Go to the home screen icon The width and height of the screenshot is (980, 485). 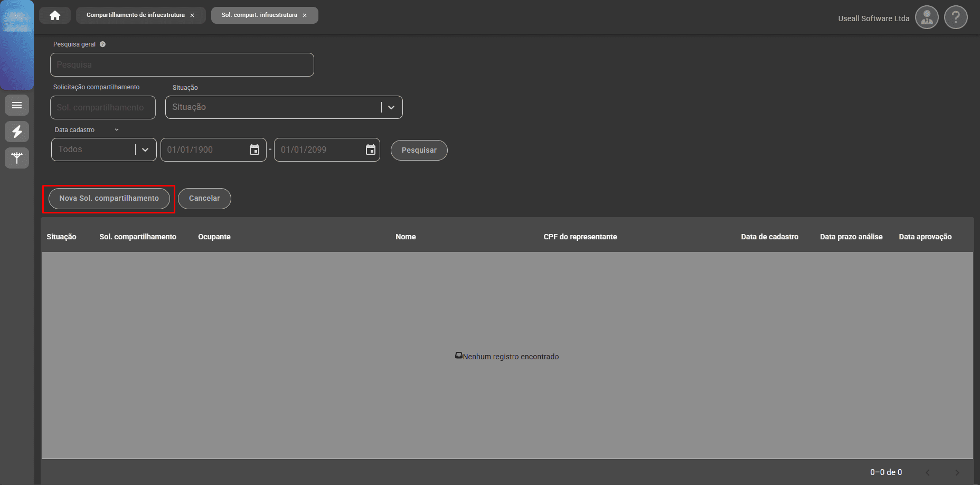[55, 15]
